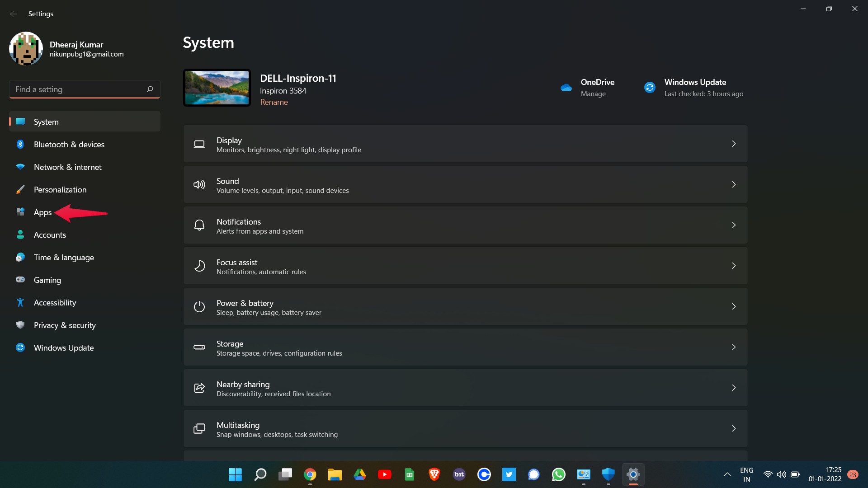868x488 pixels.
Task: Click the Multitasking windows icon
Action: pyautogui.click(x=199, y=429)
